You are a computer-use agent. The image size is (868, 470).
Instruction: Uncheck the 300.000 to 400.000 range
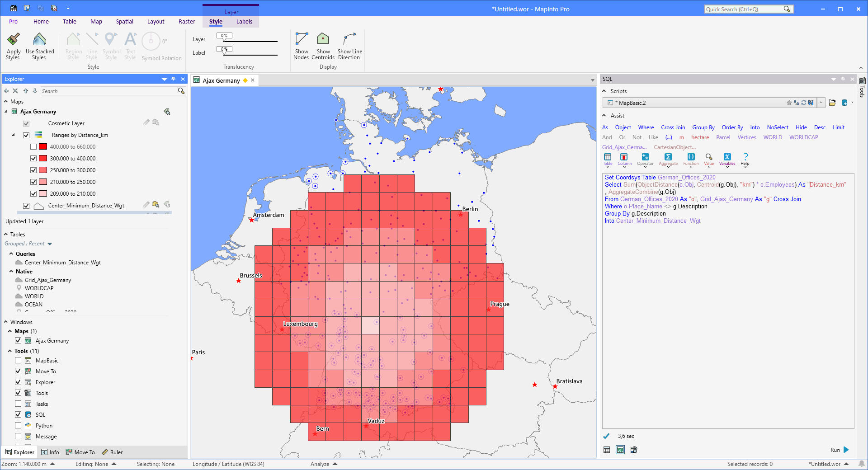(33, 158)
